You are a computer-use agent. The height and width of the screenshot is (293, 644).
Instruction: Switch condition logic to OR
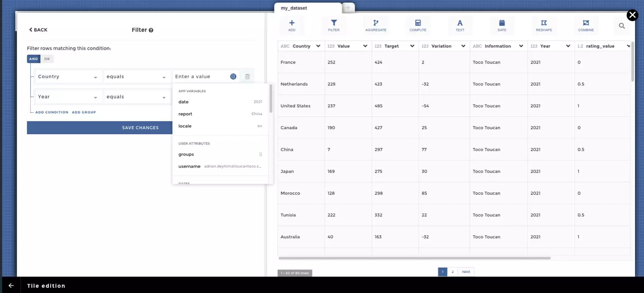(x=47, y=59)
